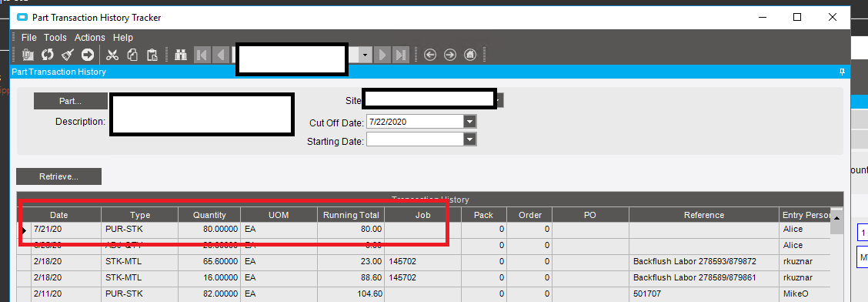Open the Starting Date calendar dropdown

(469, 139)
